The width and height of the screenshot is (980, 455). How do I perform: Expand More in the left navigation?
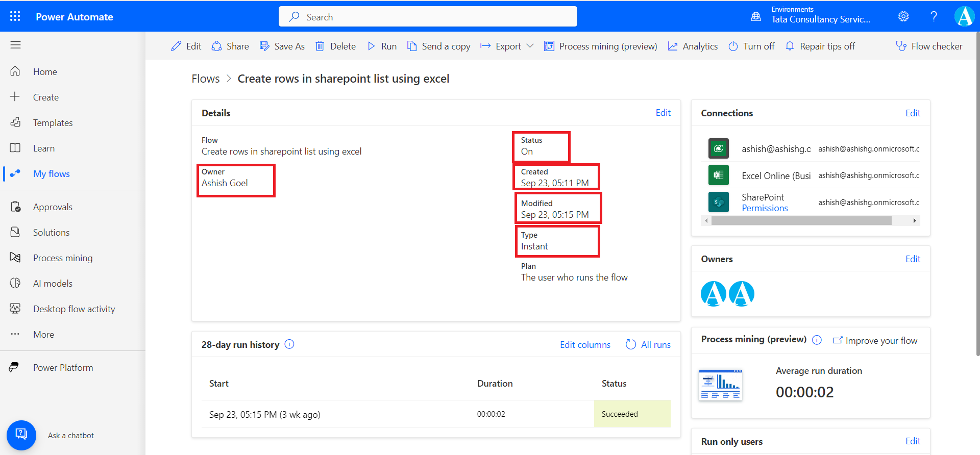[x=43, y=335]
